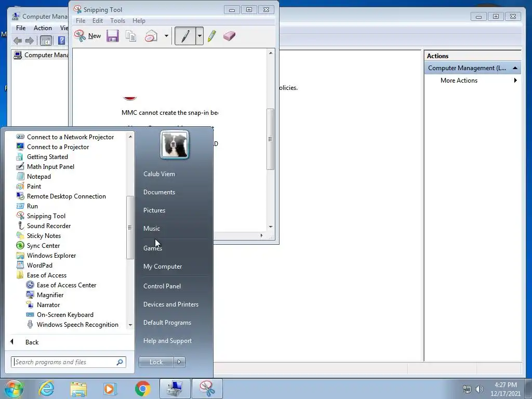Open Music from Start menu
Viewport: 532px width, 399px height.
coord(151,229)
